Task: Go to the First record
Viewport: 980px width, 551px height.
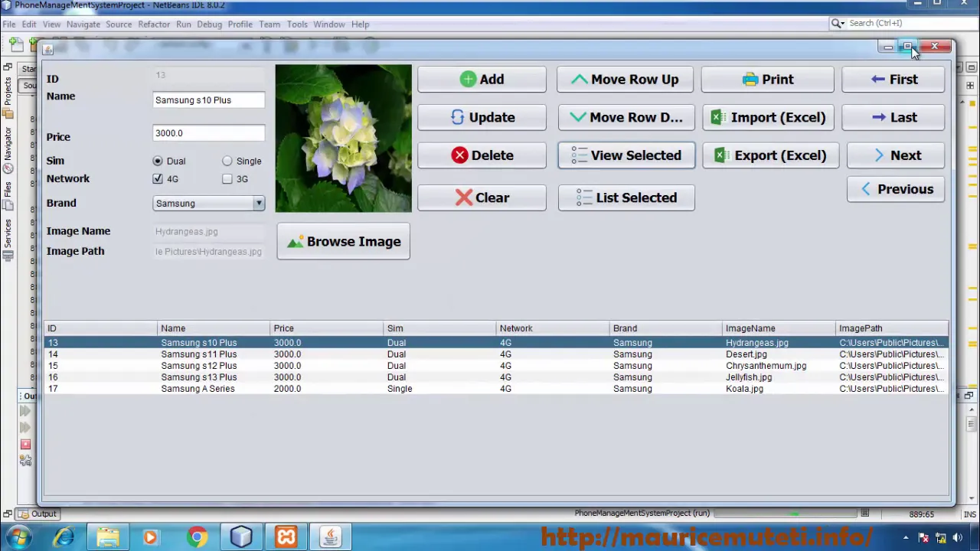Action: [x=893, y=80]
